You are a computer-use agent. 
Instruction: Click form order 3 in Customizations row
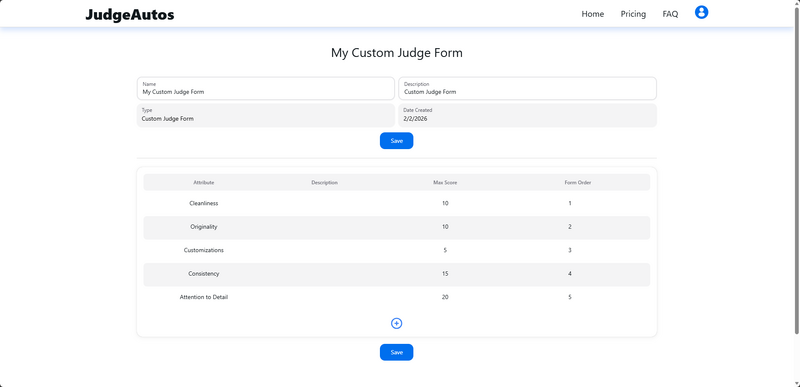click(x=570, y=250)
